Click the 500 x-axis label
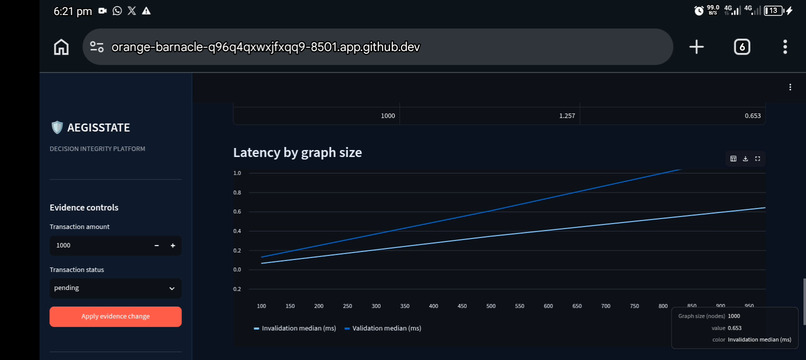The image size is (806, 360). coord(491,306)
